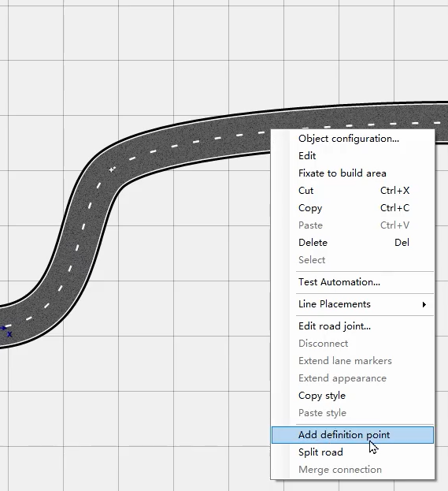This screenshot has height=491, width=448.
Task: Click Cut in the context menu
Action: [353, 191]
